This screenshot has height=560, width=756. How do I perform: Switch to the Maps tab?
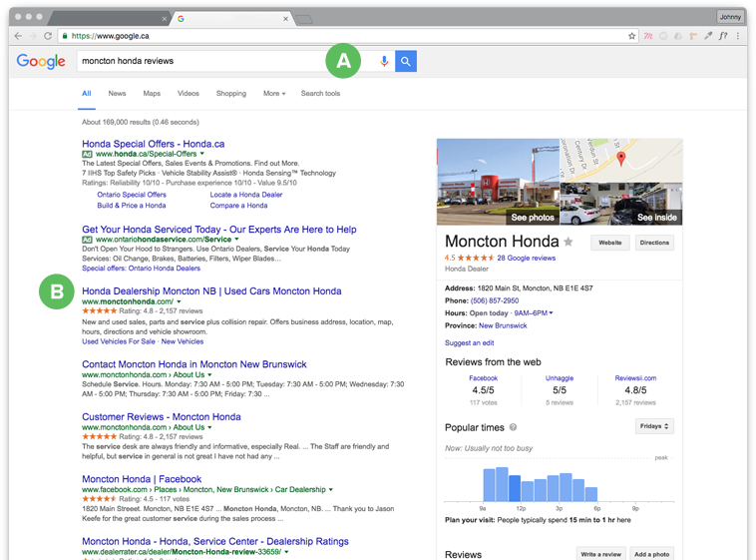[152, 94]
